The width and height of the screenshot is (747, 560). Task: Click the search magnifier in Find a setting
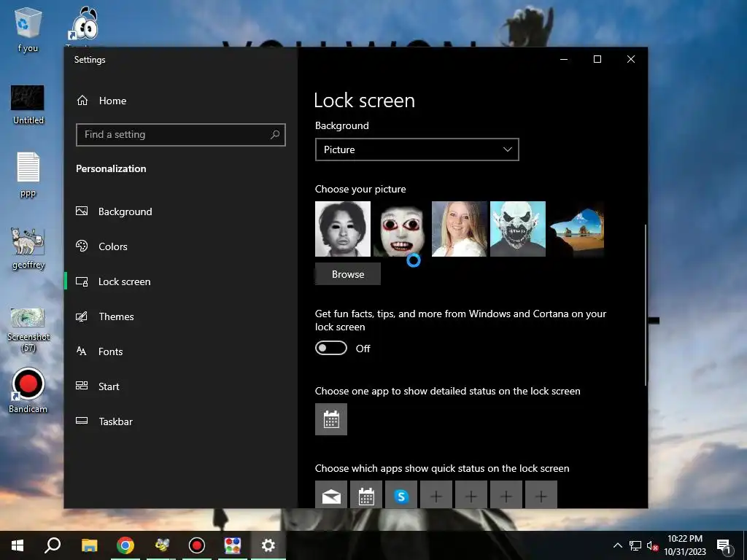(275, 135)
